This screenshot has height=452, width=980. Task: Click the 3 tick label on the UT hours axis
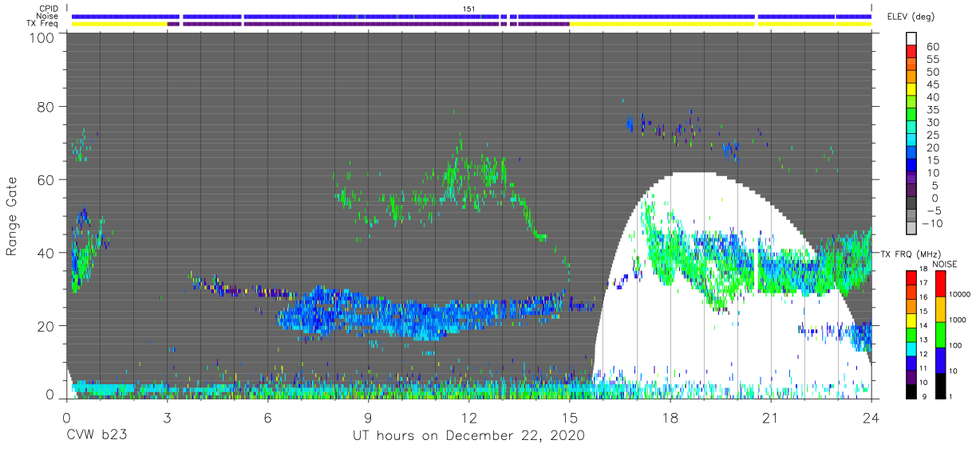click(167, 417)
